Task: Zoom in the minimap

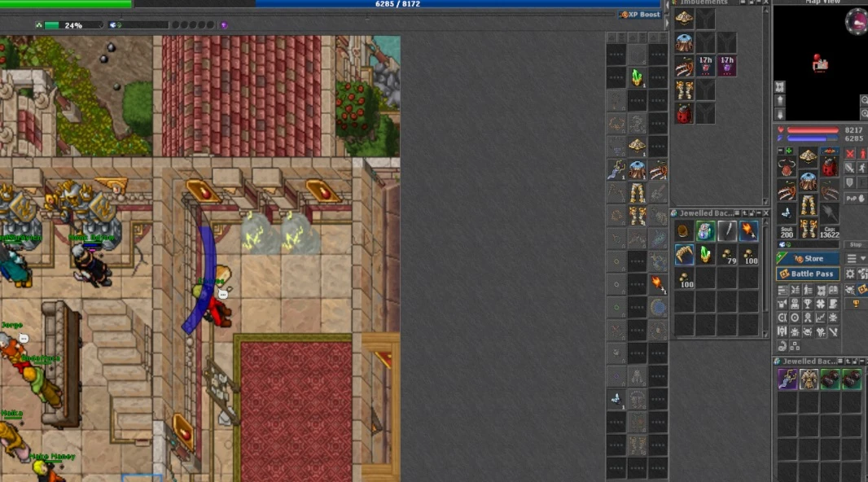Action: pyautogui.click(x=864, y=114)
